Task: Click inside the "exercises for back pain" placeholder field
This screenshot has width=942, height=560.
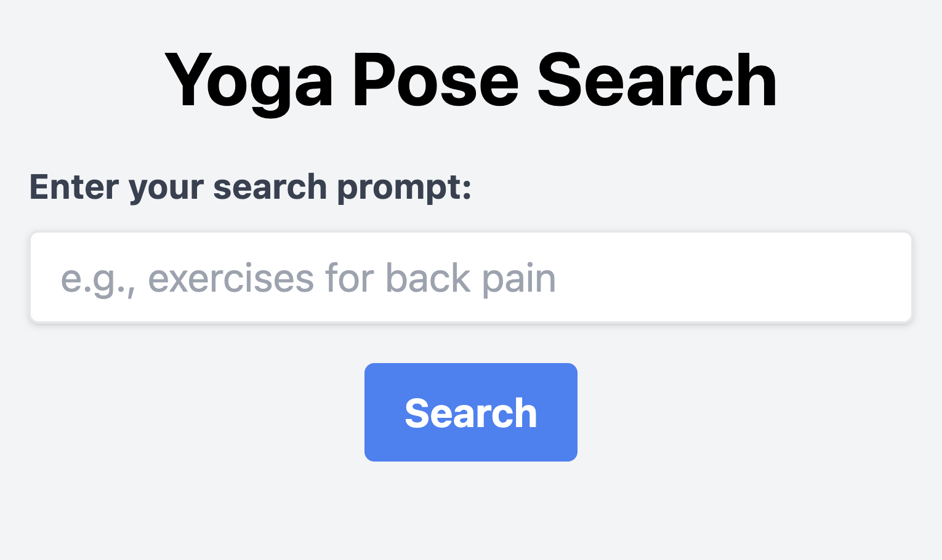Action: pyautogui.click(x=470, y=277)
